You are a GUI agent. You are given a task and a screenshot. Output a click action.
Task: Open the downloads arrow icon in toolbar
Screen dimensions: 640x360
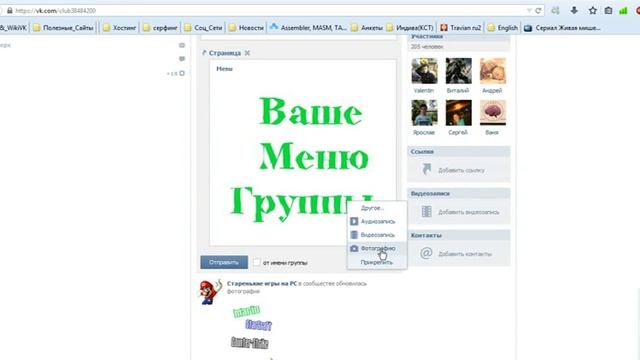click(574, 11)
